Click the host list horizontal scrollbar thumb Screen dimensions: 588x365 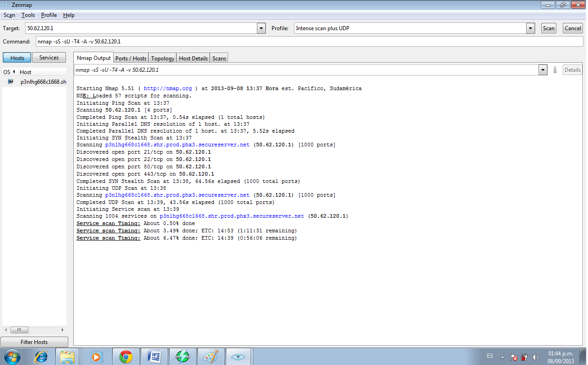click(19, 330)
